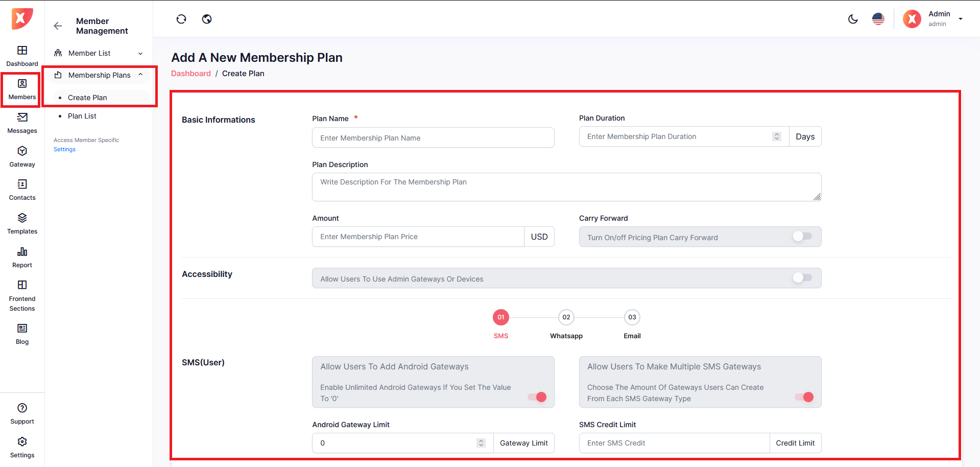Screen dimensions: 980x467
Task: Click the Plan Name input field
Action: click(433, 138)
